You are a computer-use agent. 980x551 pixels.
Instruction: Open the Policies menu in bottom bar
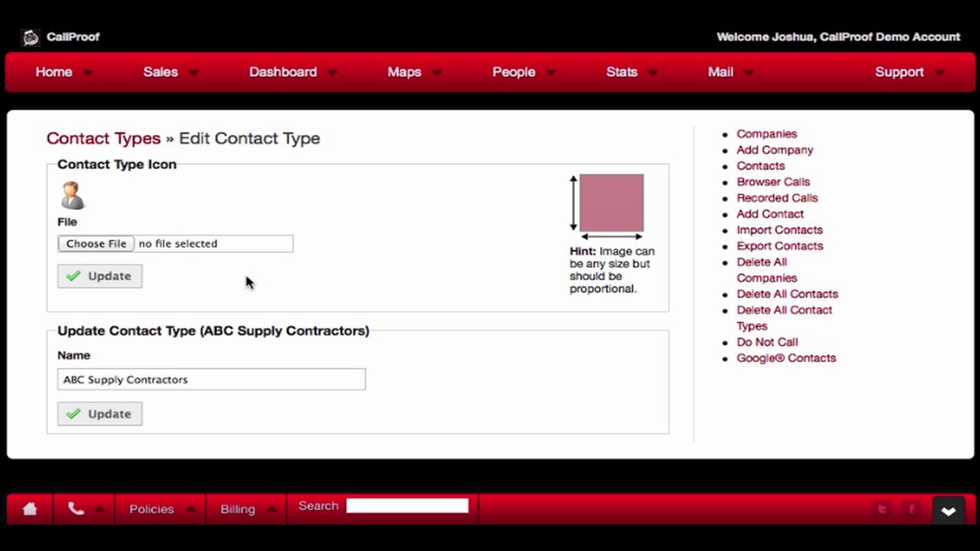coord(151,509)
